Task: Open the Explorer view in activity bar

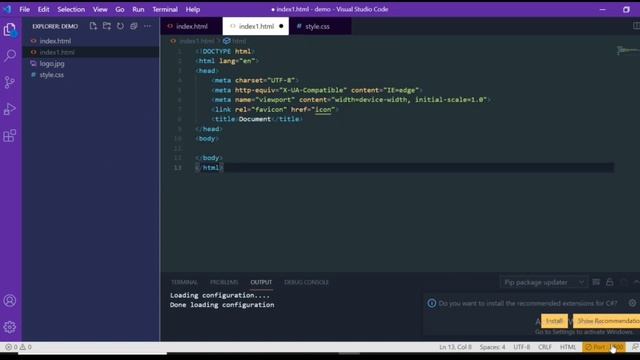Action: click(10, 29)
